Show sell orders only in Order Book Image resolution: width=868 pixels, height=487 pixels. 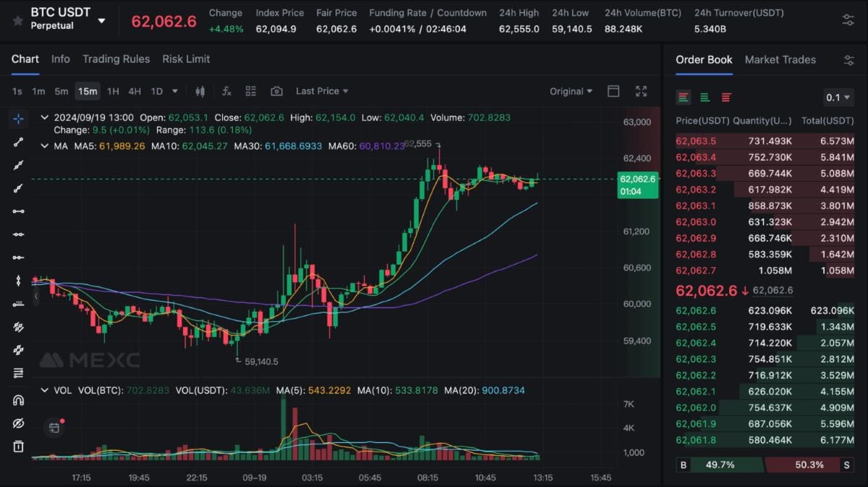pos(726,96)
